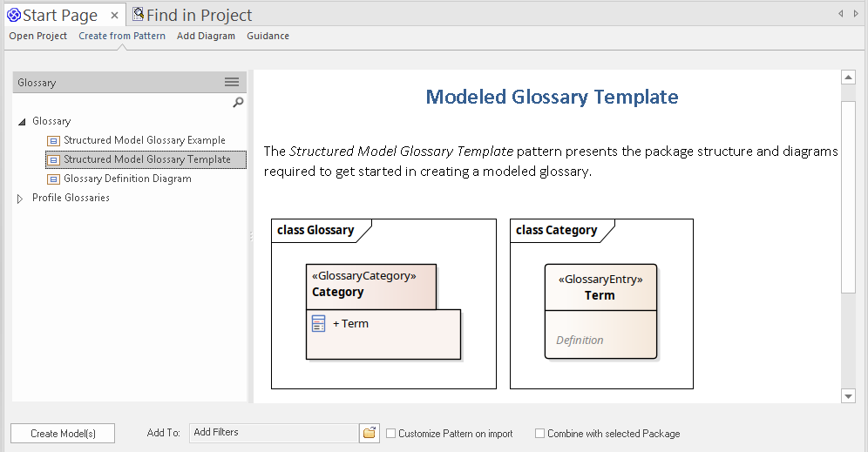Check Combine with selected Package option
868x452 pixels.
tap(540, 434)
